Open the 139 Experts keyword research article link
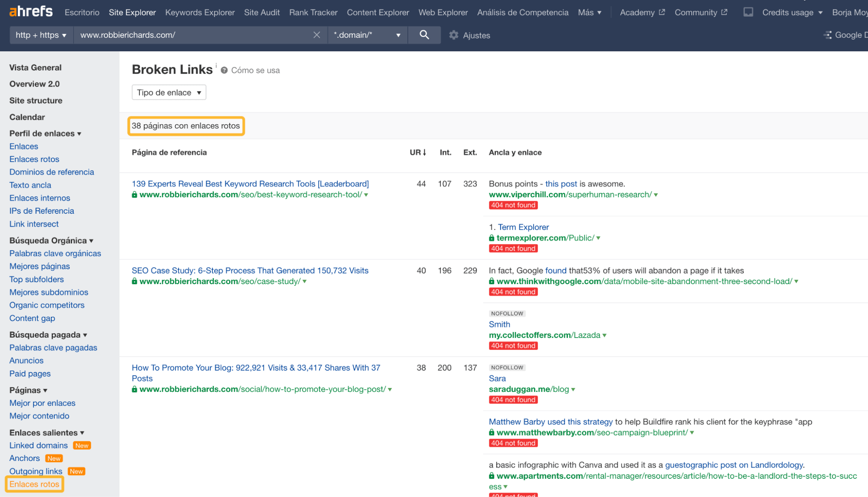 pyautogui.click(x=250, y=183)
